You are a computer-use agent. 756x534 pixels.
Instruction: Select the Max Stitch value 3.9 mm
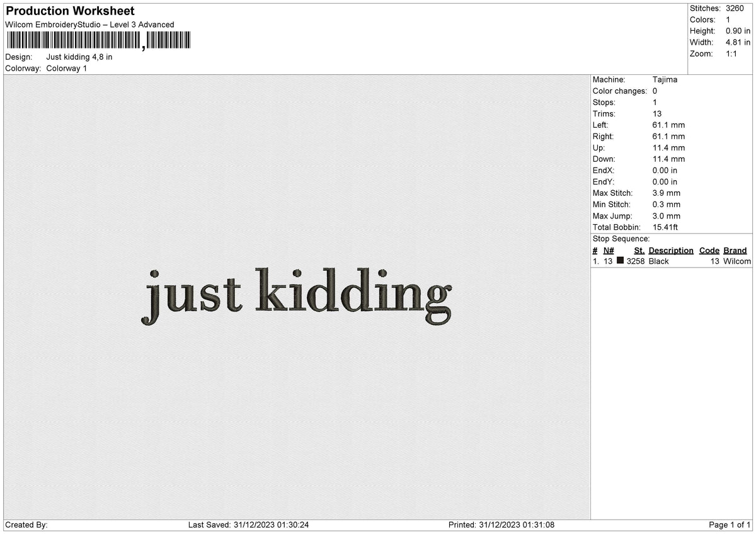click(x=667, y=193)
